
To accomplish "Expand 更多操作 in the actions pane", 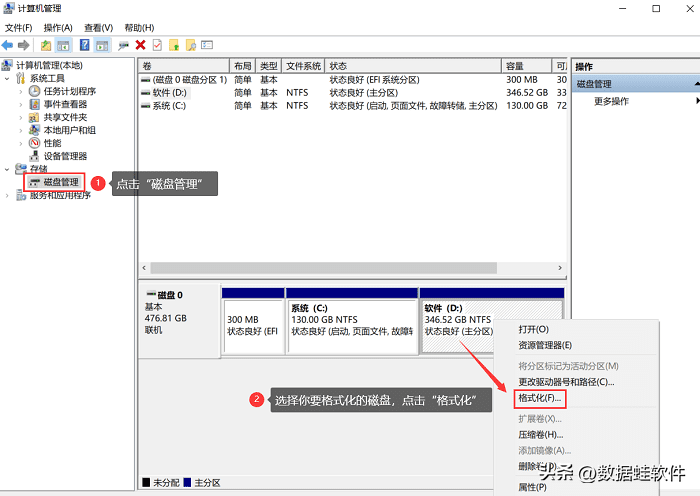I will point(611,101).
